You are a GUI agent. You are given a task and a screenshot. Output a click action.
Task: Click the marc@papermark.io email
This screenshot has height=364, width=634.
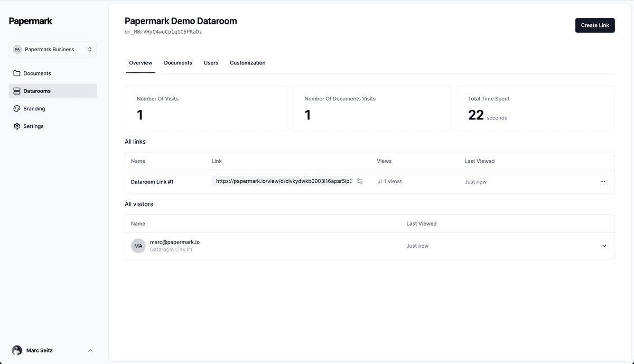[175, 242]
